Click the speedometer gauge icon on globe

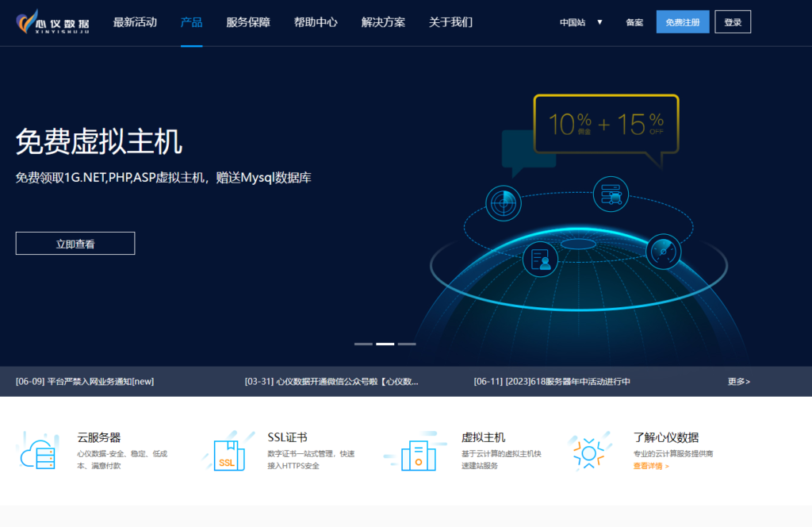coord(664,252)
